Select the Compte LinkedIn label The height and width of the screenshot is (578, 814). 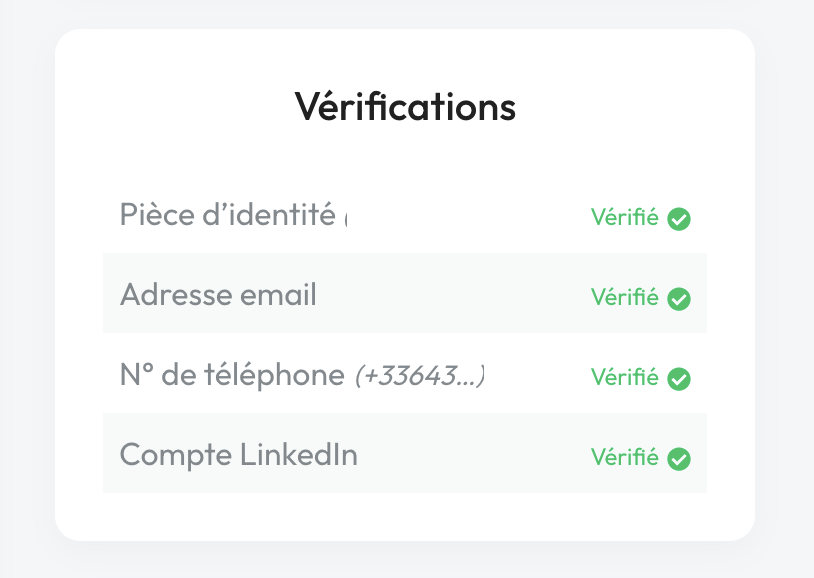tap(238, 455)
